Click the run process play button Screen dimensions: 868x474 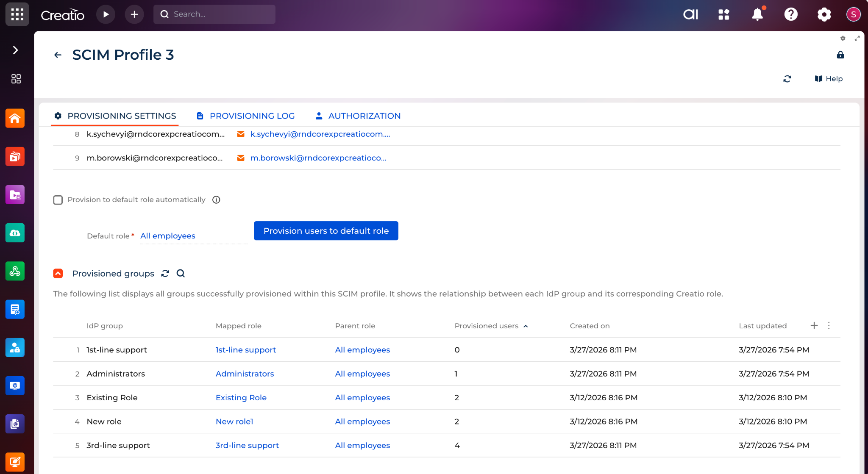tap(106, 14)
